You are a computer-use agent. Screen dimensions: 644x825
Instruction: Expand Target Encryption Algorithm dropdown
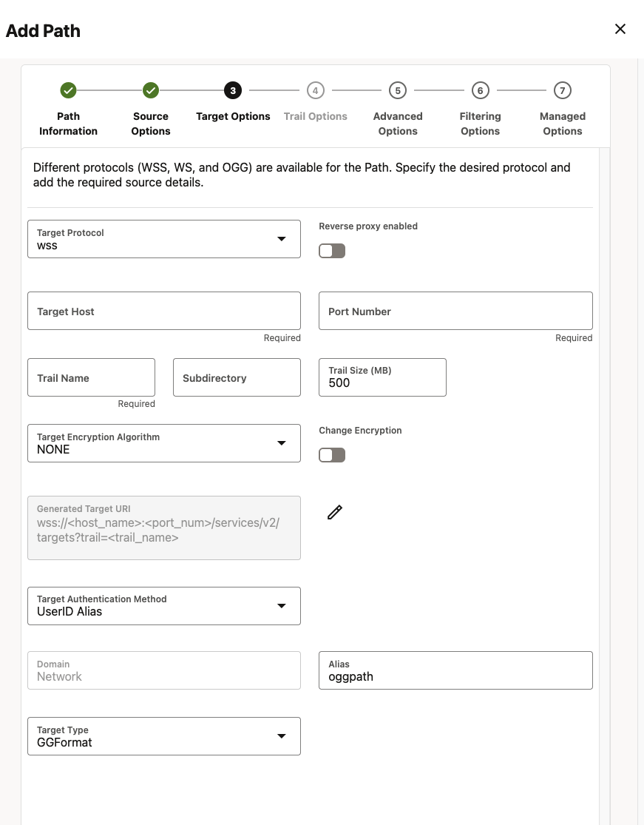(164, 443)
